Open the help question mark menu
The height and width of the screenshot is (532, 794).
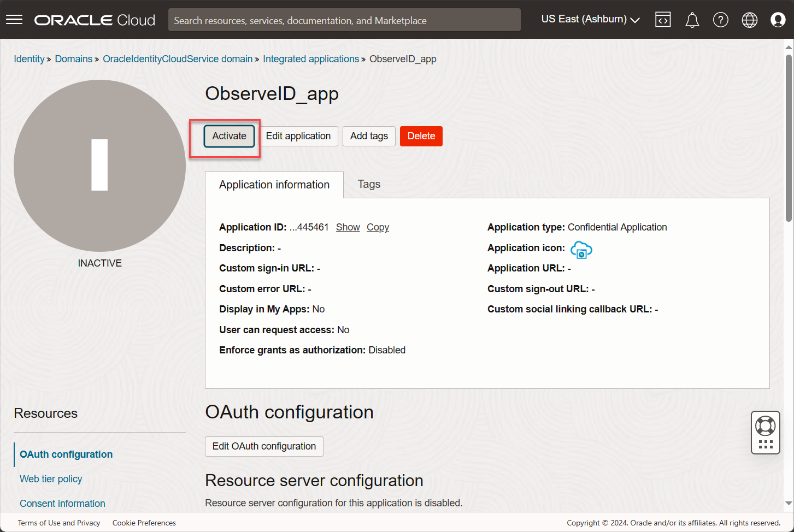click(x=720, y=20)
